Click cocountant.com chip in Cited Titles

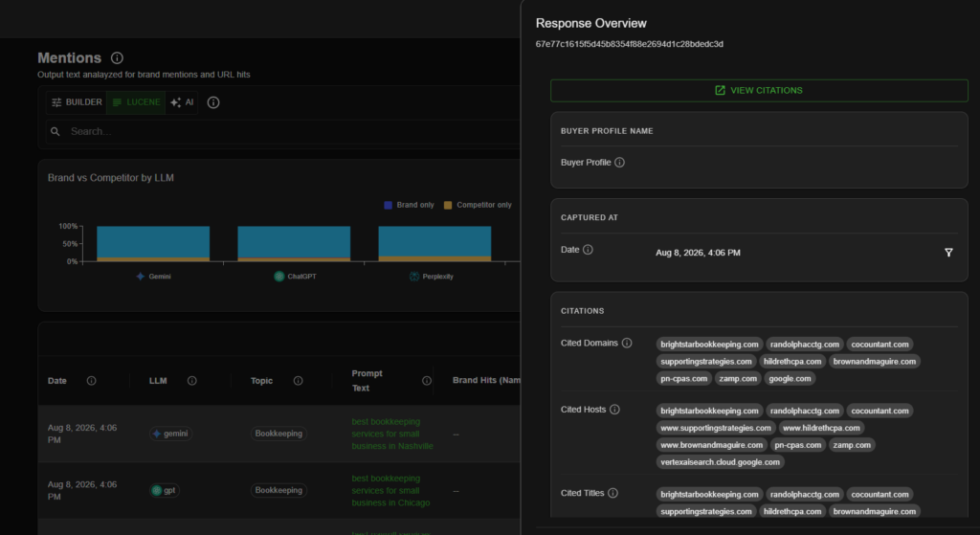tap(880, 495)
